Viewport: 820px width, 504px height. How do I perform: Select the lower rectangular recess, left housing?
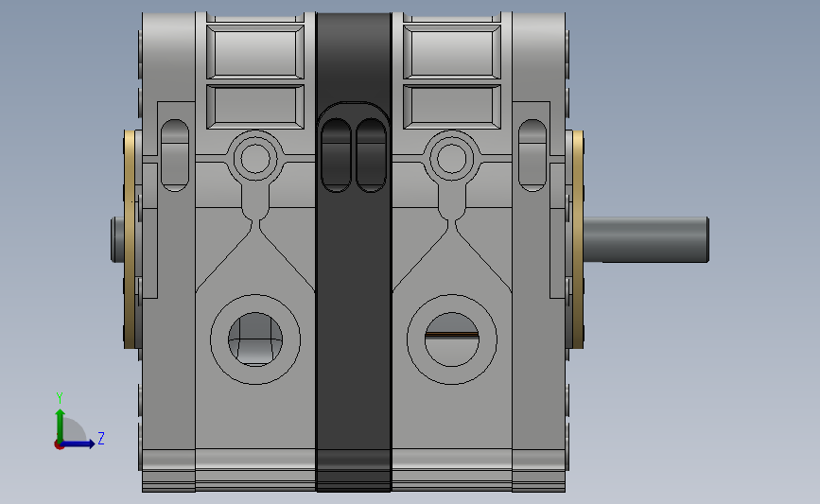click(x=255, y=107)
